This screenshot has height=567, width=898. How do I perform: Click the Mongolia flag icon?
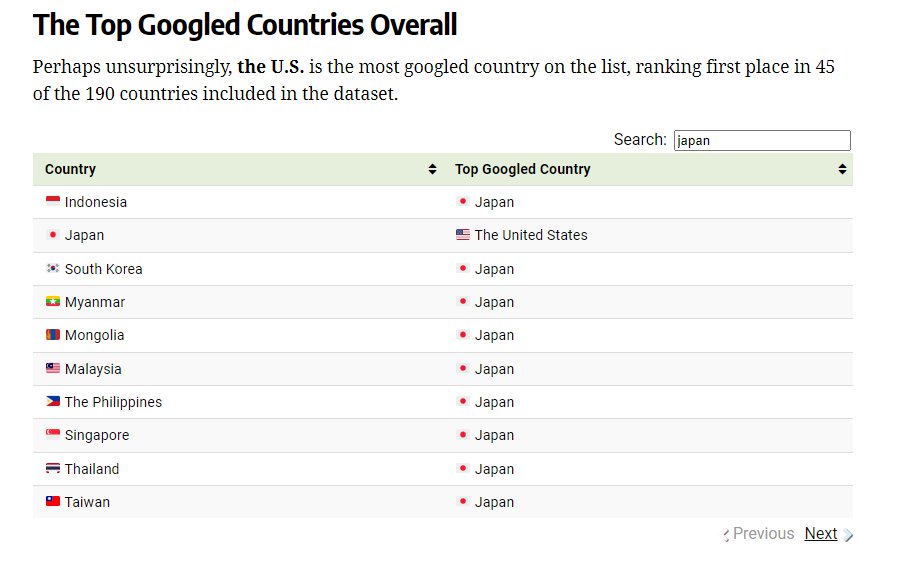point(53,334)
